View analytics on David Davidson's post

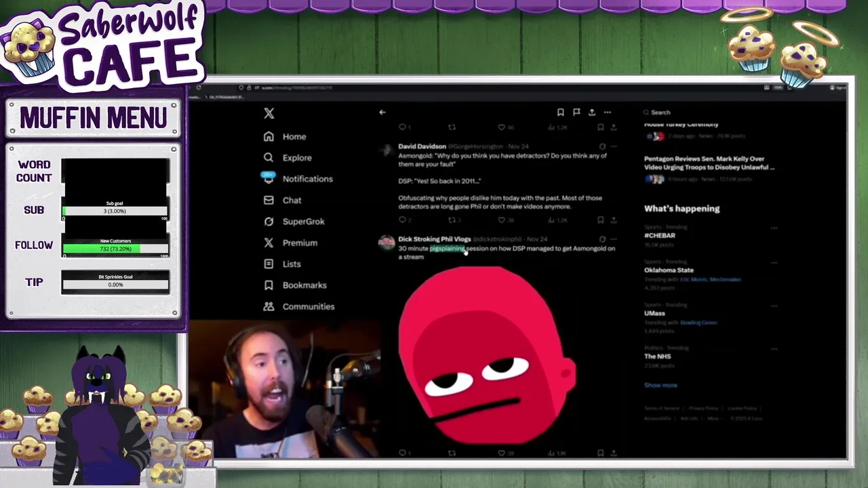551,220
